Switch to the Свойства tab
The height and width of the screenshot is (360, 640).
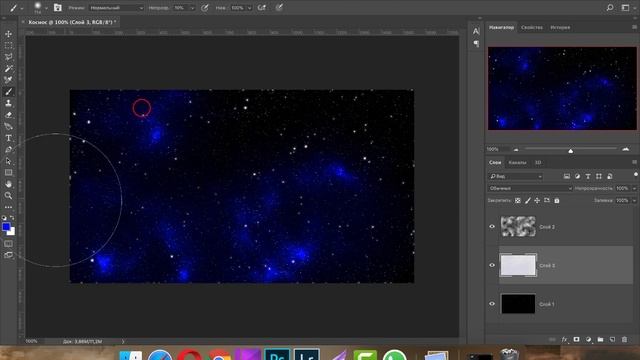tap(532, 27)
